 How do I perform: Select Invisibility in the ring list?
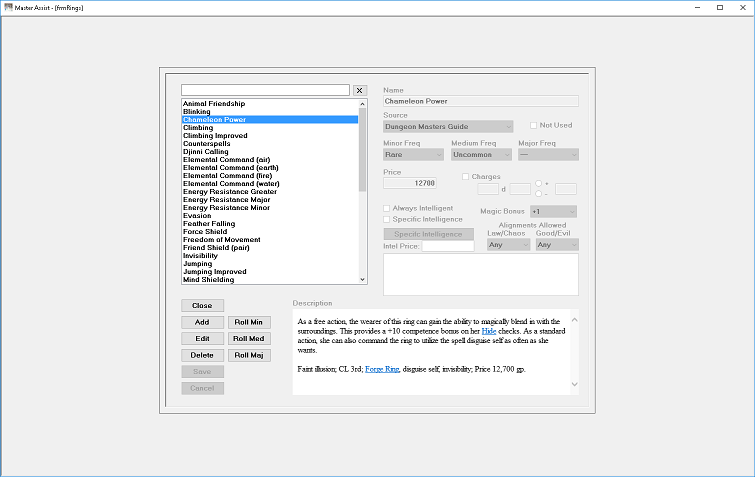200,256
